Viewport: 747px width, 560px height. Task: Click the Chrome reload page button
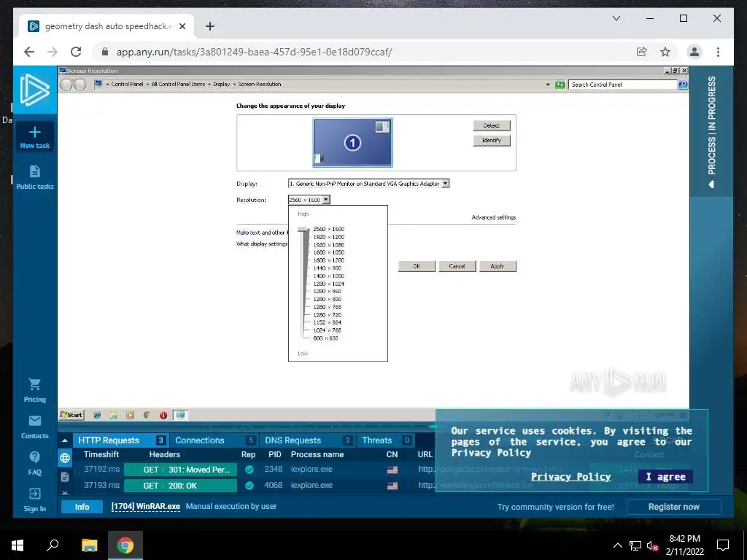76,52
